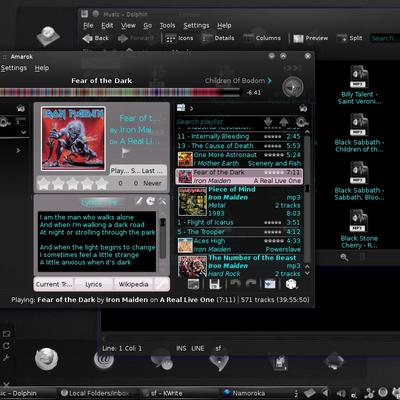Open the lyrics edit pencil icon
Image resolution: width=400 pixels, height=400 pixels.
[x=139, y=201]
